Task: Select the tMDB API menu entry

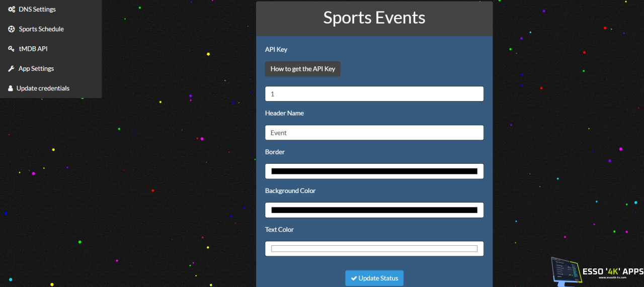Action: pyautogui.click(x=33, y=49)
